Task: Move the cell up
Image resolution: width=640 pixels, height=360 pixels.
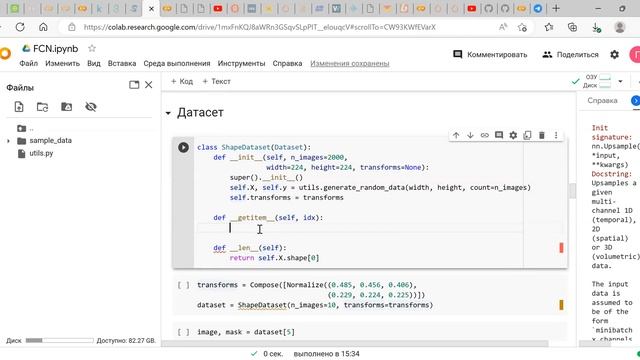Action: [456, 135]
